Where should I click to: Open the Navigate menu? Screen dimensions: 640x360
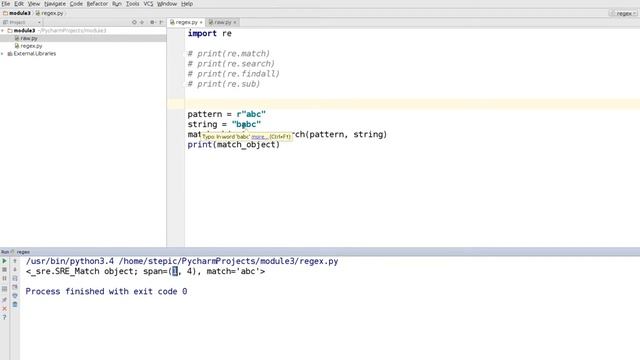55,4
